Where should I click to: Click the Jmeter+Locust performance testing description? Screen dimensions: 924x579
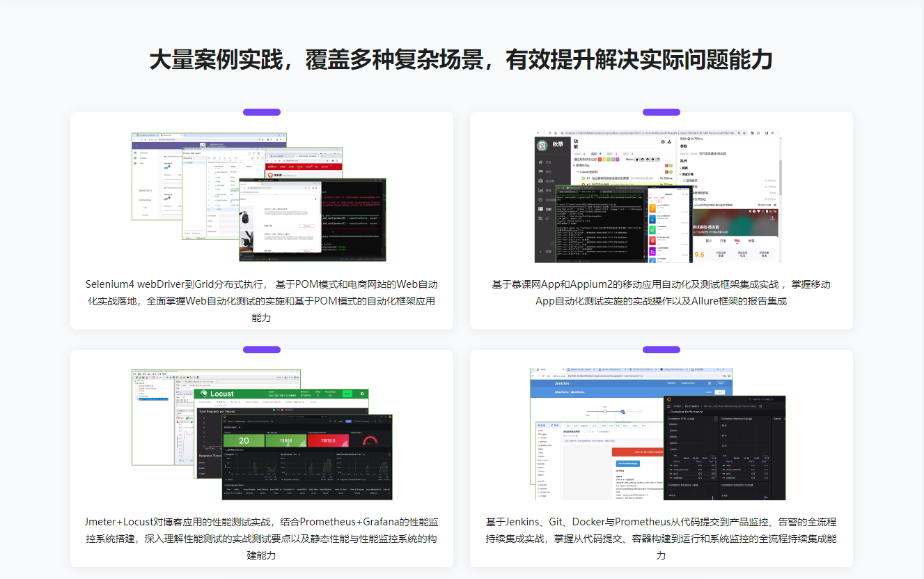tap(261, 539)
